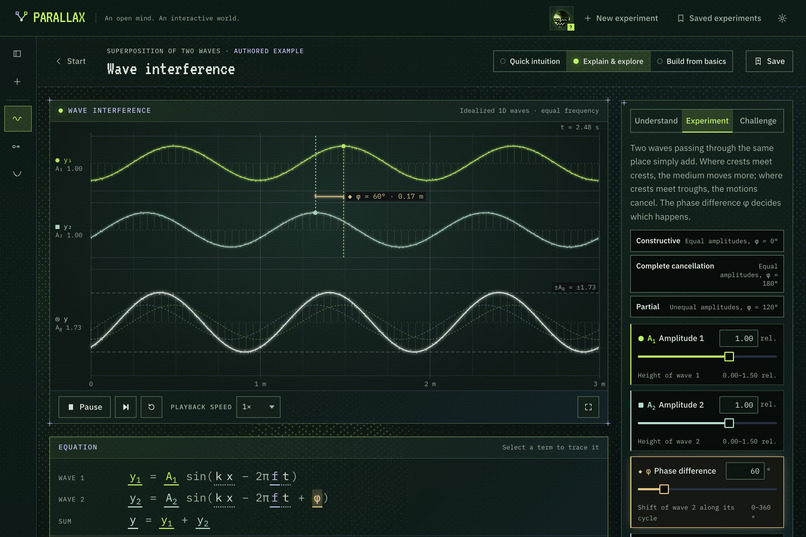806x537 pixels.
Task: Click the Amplitude 1 value field
Action: point(738,338)
